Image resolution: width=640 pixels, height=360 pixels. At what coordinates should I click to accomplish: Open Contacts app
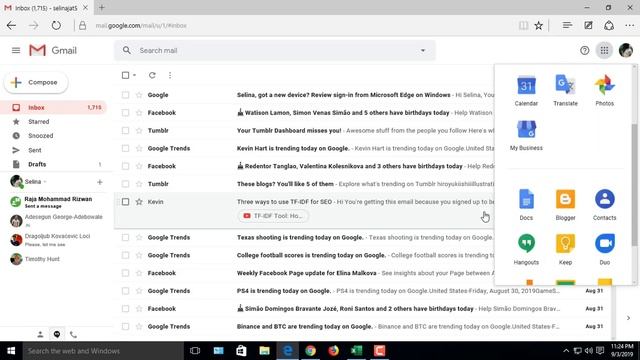tap(604, 205)
